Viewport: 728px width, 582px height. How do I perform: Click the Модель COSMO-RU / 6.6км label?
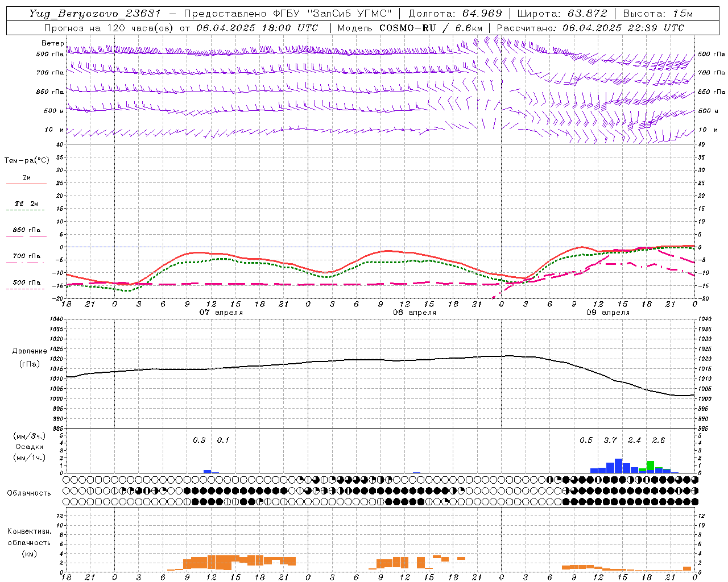410,28
